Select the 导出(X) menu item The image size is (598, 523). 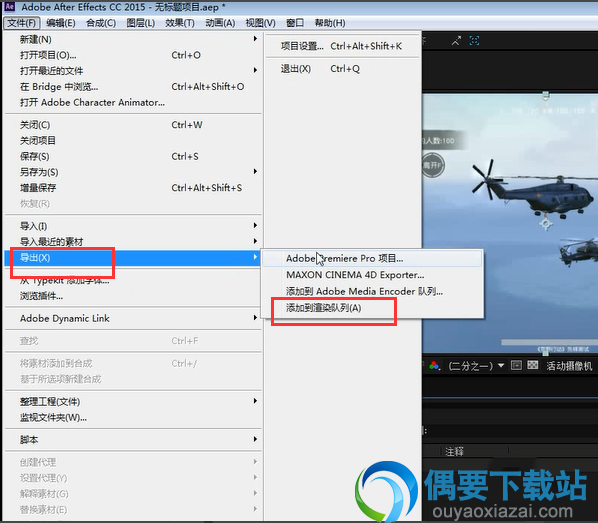pyautogui.click(x=133, y=258)
